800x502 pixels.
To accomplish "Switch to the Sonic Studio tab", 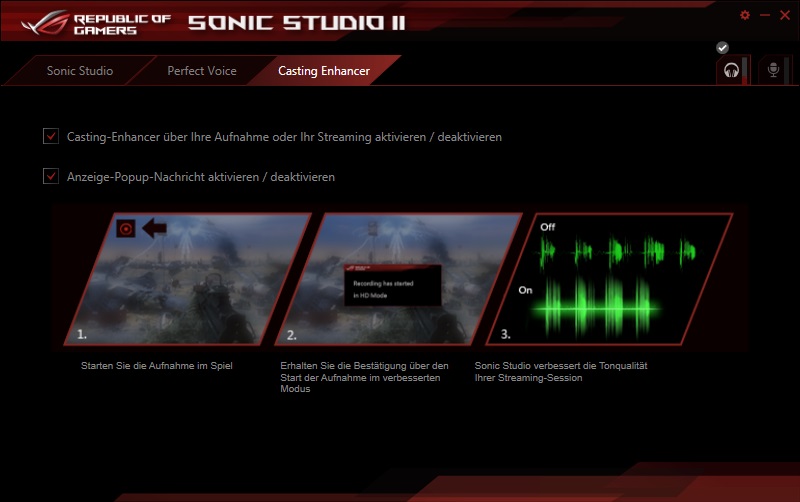I will [80, 71].
